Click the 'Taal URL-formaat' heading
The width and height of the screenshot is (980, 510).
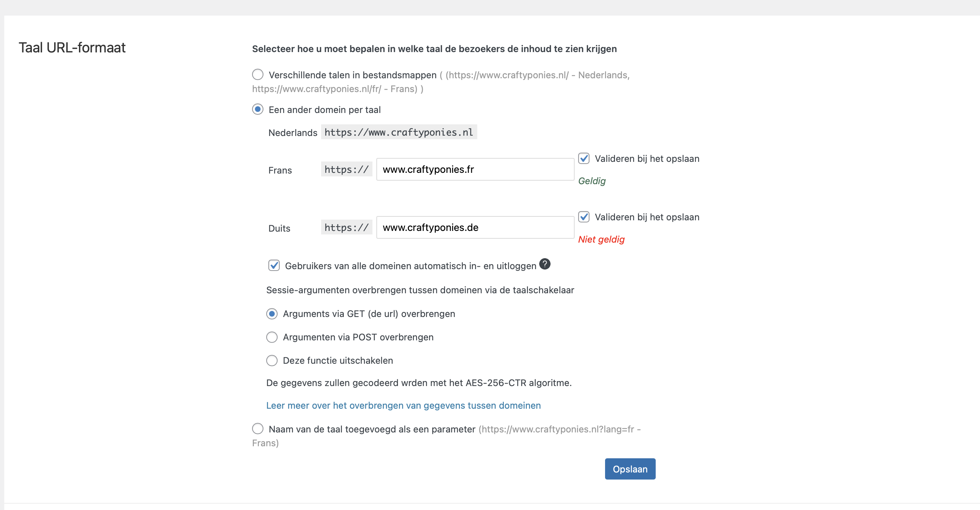coord(72,47)
